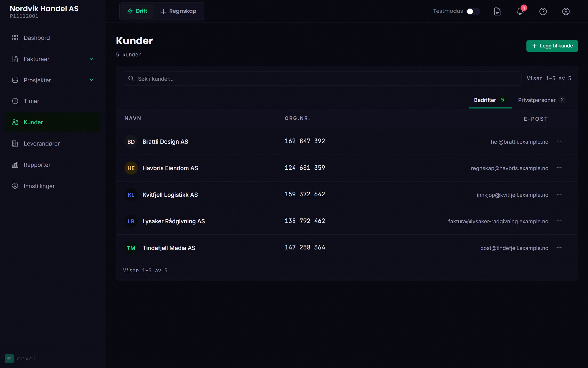
Task: Open the notifications bell icon
Action: (x=520, y=11)
